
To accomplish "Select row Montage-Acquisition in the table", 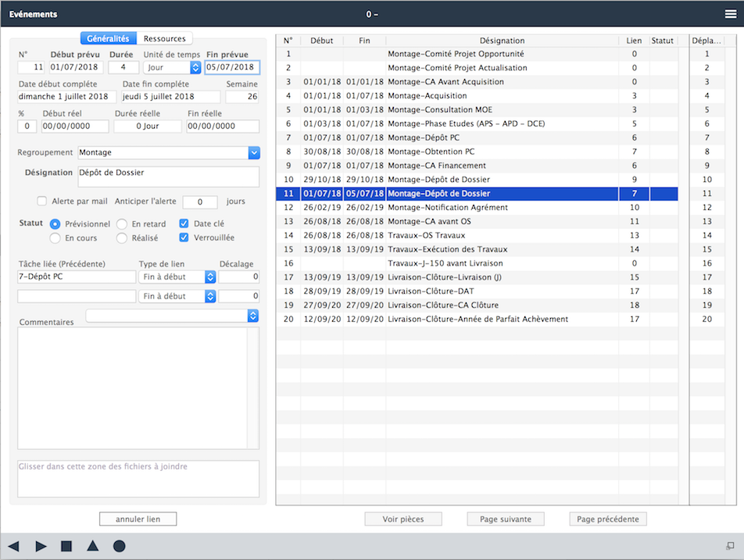I will [477, 96].
